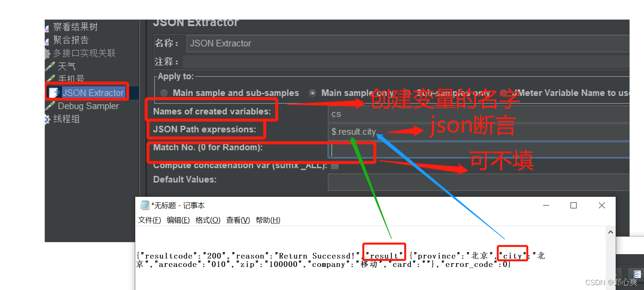Click the Notepad title bar icon
Viewport: 644px width, 290px height.
[144, 205]
